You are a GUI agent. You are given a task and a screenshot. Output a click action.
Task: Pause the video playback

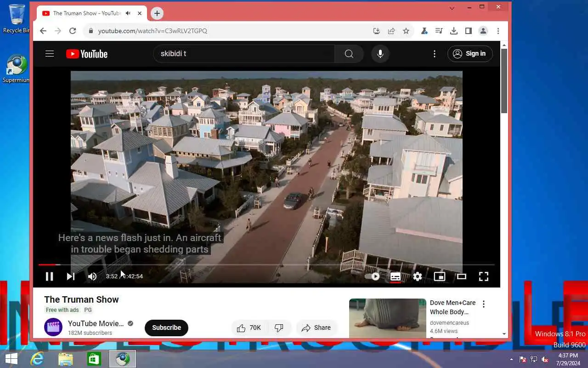point(49,276)
